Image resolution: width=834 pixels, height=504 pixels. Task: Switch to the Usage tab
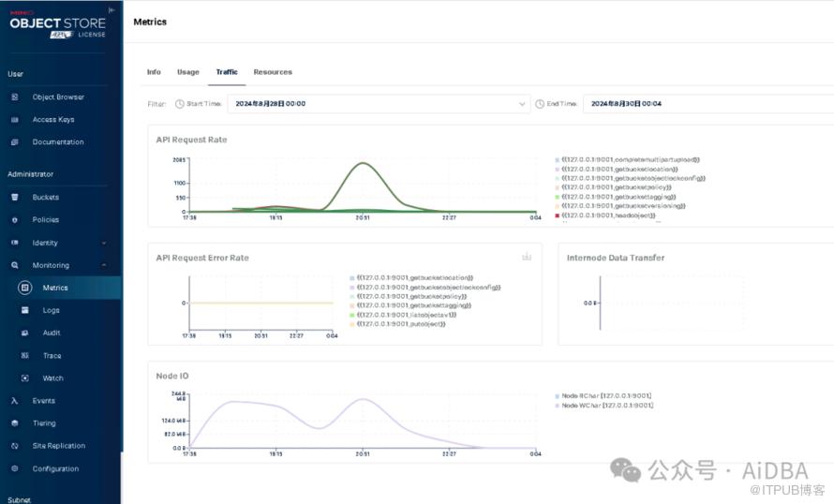coord(188,72)
